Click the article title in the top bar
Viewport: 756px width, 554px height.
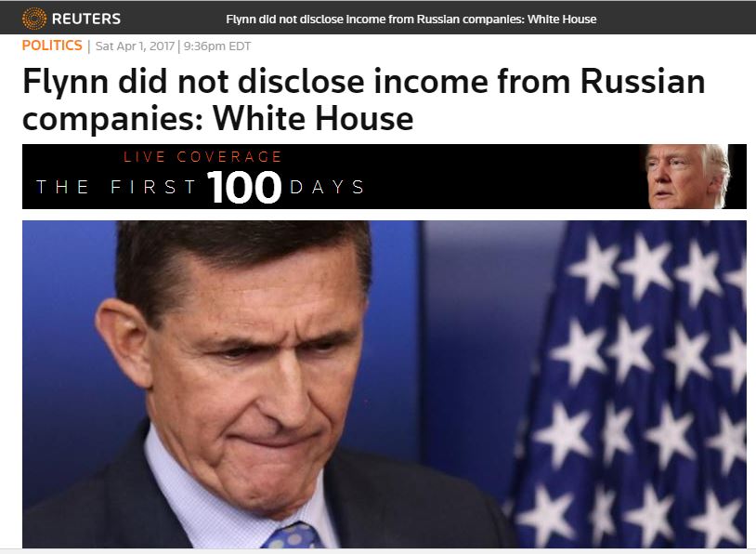411,20
